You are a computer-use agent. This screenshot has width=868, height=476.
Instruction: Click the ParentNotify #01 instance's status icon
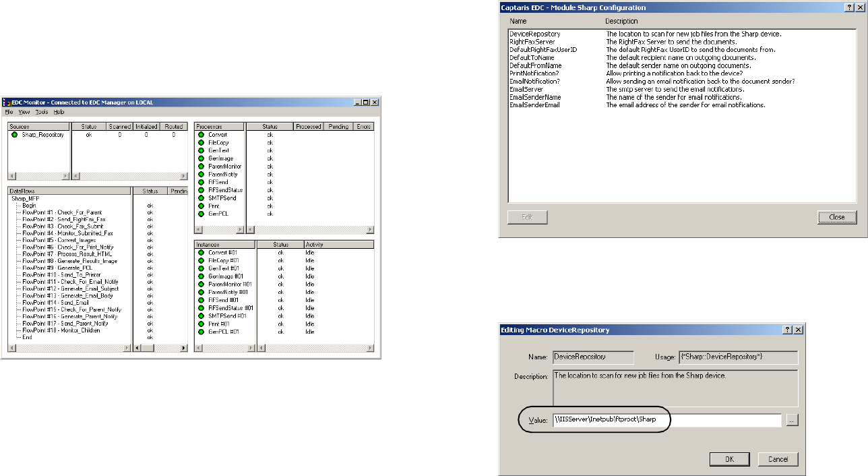[x=201, y=292]
